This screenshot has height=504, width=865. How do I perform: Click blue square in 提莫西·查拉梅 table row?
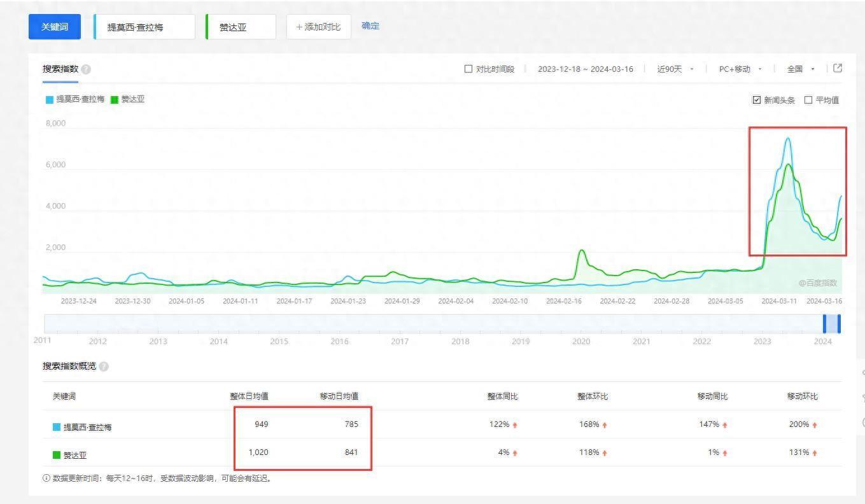pyautogui.click(x=57, y=427)
